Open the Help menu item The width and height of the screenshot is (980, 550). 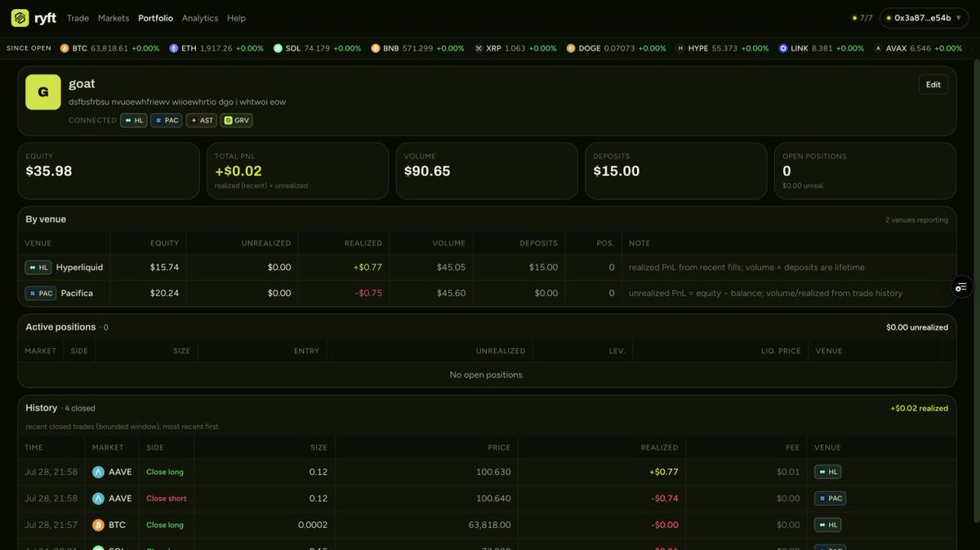click(236, 18)
